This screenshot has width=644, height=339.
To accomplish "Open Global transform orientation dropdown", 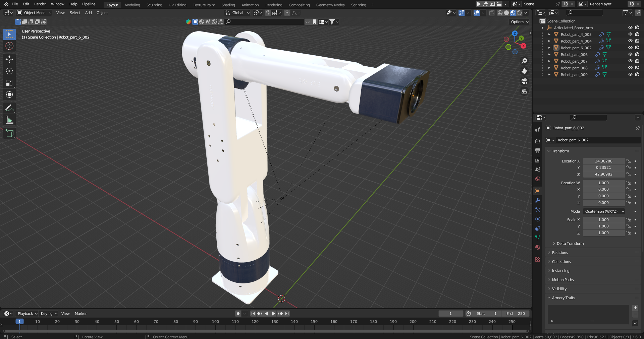I will pos(237,13).
